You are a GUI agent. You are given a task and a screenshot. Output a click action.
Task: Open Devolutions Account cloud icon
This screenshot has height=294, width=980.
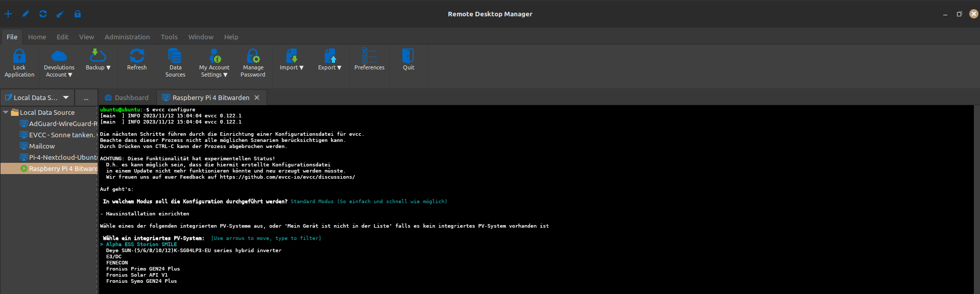tap(59, 56)
